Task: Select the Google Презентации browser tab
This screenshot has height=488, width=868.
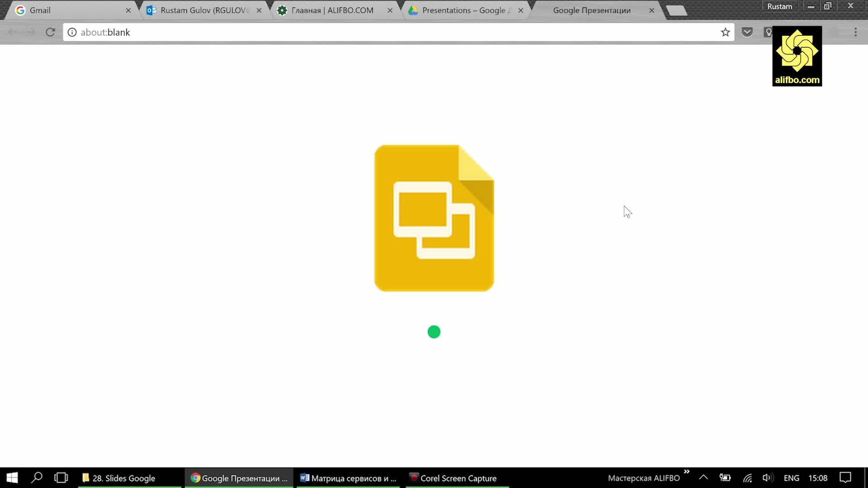Action: 592,10
